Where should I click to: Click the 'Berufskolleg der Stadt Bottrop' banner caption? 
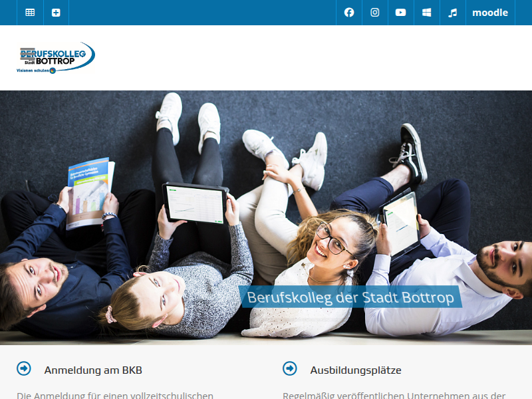[350, 297]
